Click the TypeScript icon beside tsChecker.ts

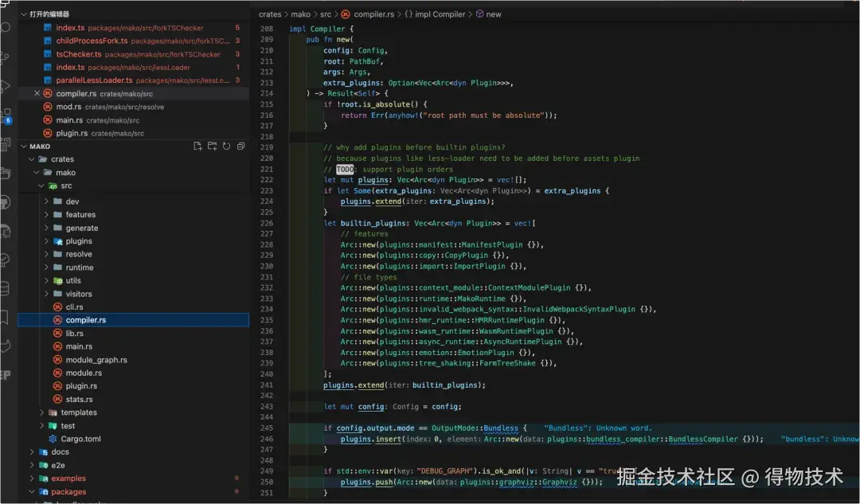coord(47,54)
